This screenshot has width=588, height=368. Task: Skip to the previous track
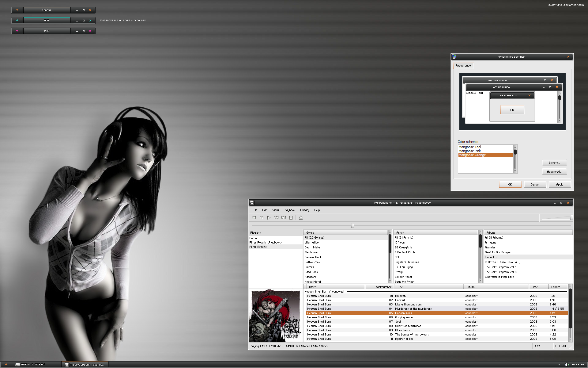pos(276,218)
